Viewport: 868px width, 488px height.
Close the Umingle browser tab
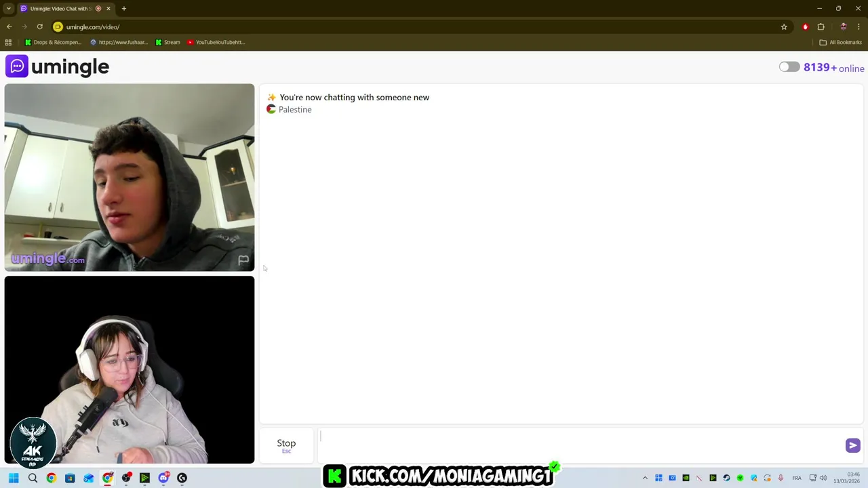tap(108, 9)
